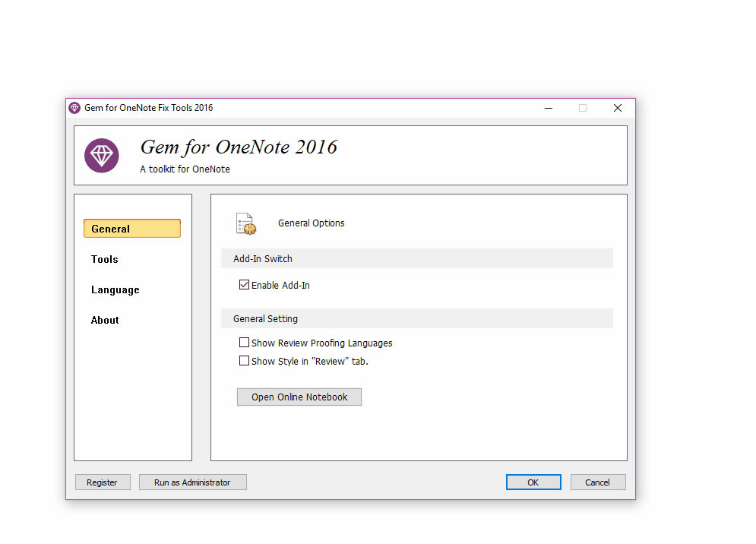Click the gem icon in the title bar
This screenshot has width=756, height=544.
[74, 107]
